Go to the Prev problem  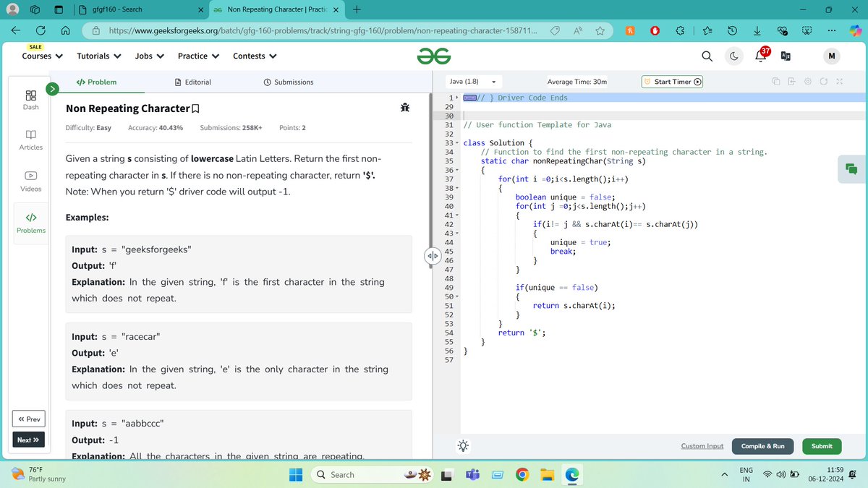click(29, 419)
